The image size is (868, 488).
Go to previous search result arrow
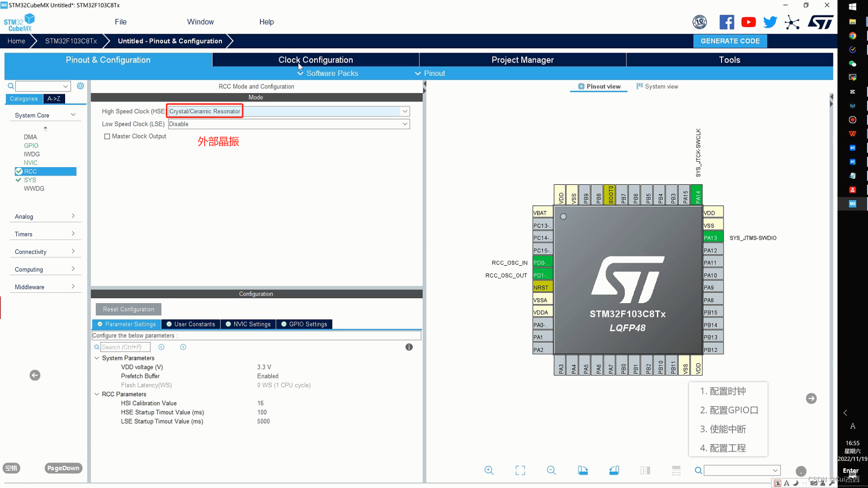click(161, 347)
